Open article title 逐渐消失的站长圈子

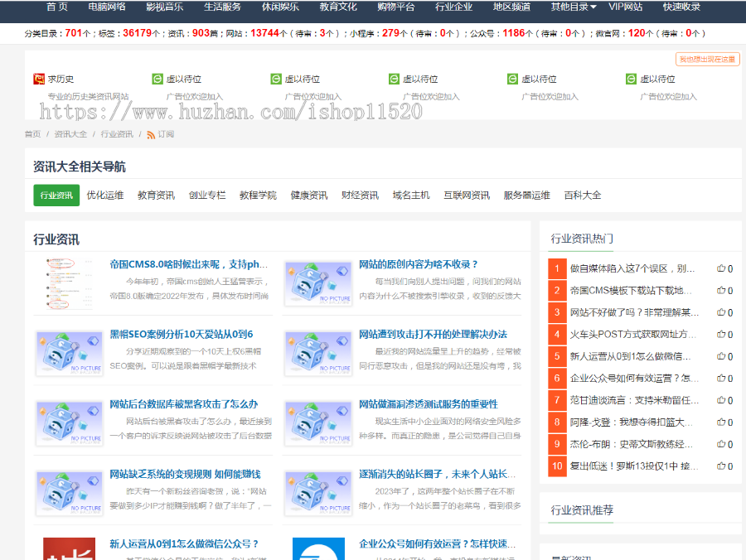click(x=437, y=474)
